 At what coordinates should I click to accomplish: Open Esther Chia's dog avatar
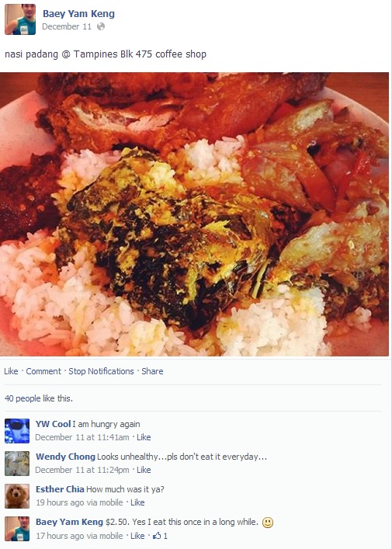[x=17, y=496]
